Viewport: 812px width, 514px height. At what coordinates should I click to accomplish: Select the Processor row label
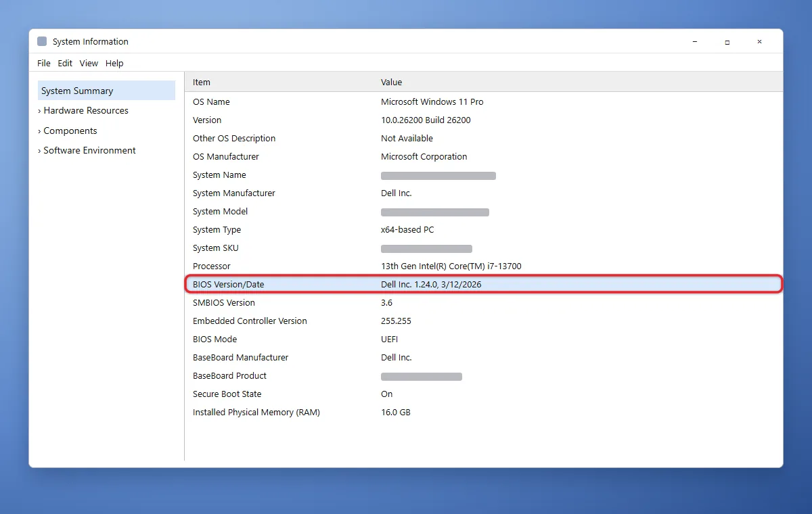click(x=212, y=266)
